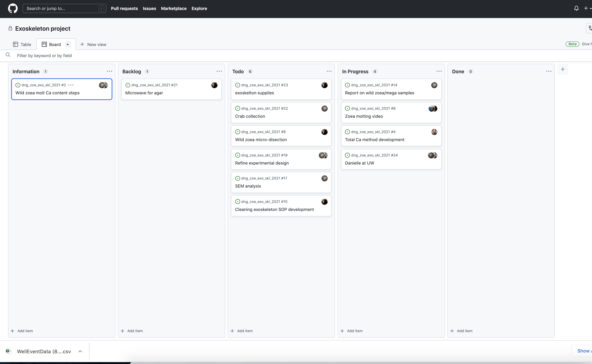The image size is (592, 364).
Task: Click the plus icon to add column
Action: (562, 69)
